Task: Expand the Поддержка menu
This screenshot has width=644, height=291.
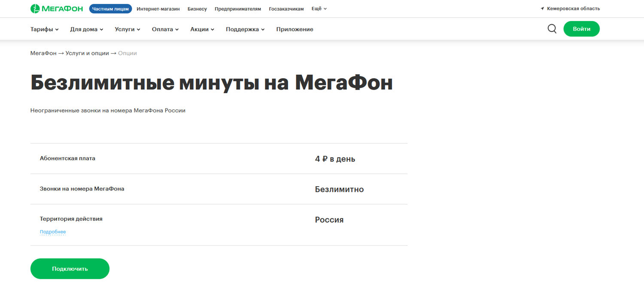Action: 245,29
